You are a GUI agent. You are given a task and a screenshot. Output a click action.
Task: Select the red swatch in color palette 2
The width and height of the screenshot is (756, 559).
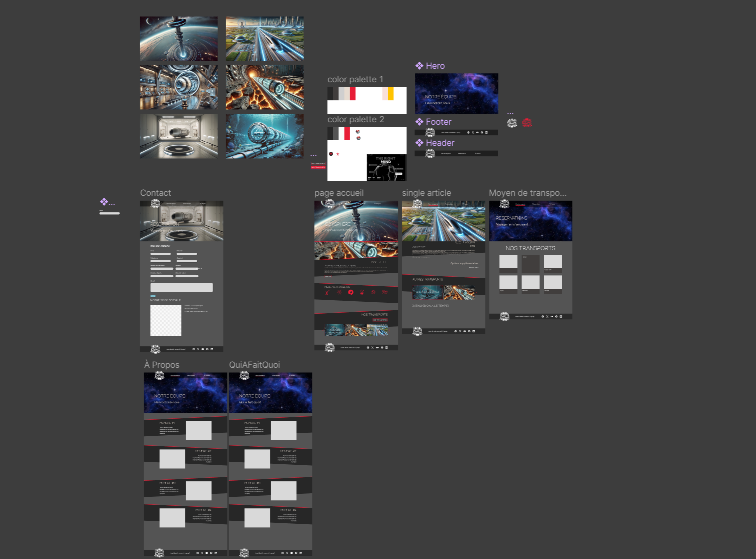point(347,133)
